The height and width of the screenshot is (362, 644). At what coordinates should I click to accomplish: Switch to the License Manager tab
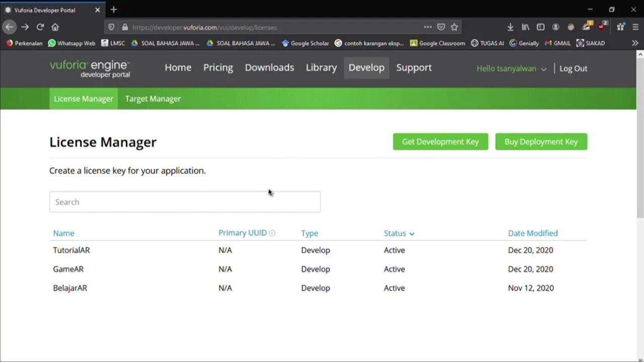click(84, 99)
